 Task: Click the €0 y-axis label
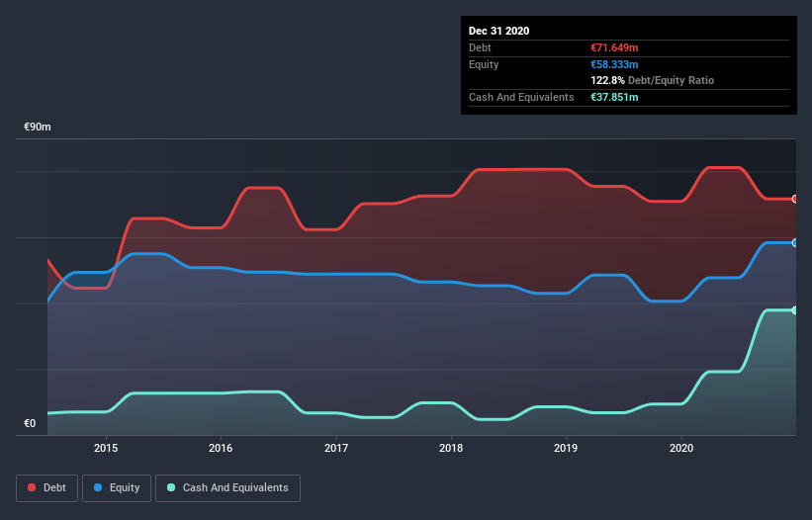[x=30, y=423]
